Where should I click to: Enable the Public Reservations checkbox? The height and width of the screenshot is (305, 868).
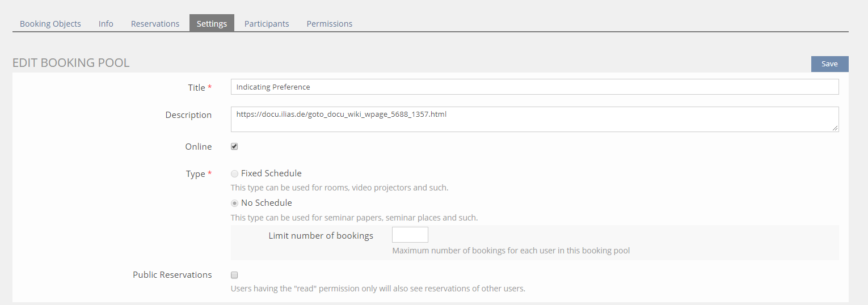234,275
